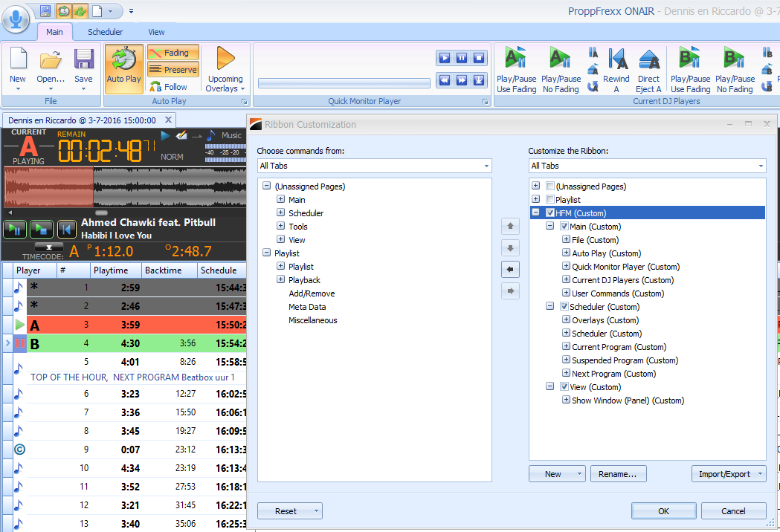
Task: Toggle the Scheduler (Custom) checkbox
Action: pyautogui.click(x=564, y=307)
